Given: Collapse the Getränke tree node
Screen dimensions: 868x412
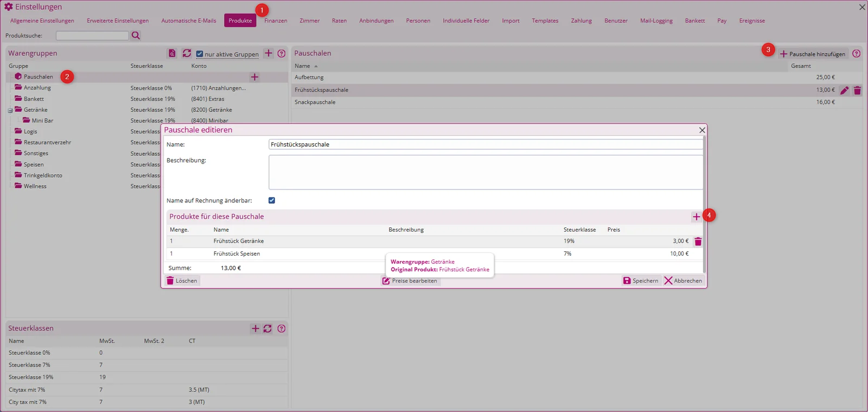Looking at the screenshot, I should click(10, 110).
